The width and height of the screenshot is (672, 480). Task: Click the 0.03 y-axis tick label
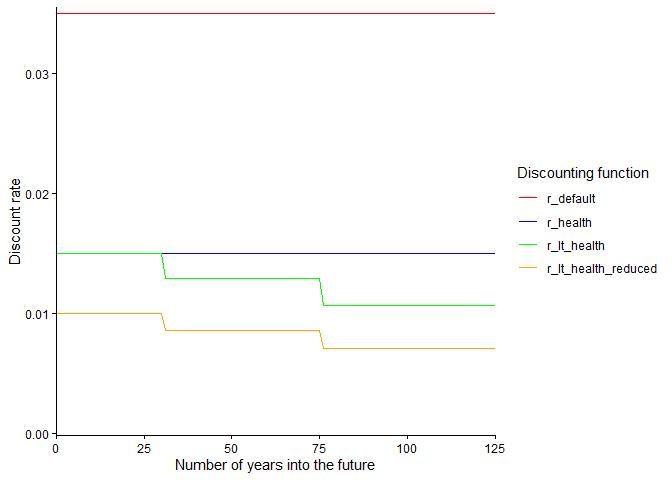click(x=37, y=74)
